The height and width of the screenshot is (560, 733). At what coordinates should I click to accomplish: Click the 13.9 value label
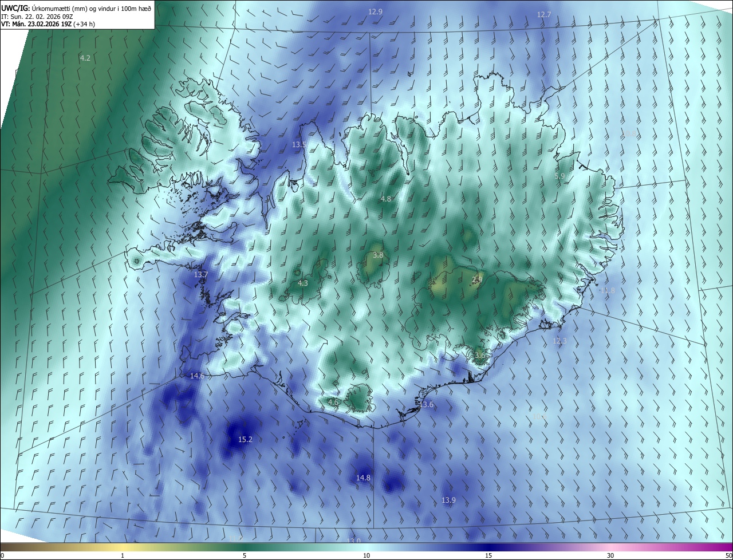pos(448,500)
